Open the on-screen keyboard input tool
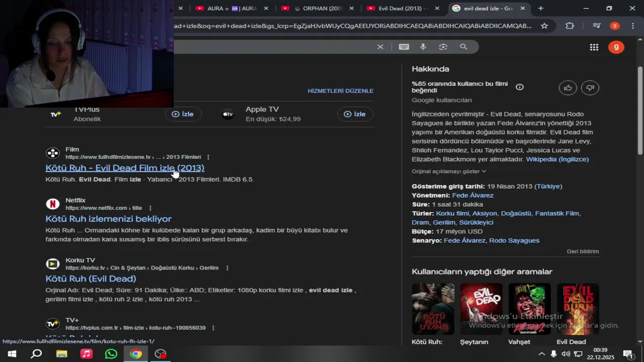This screenshot has height=362, width=644. click(404, 47)
